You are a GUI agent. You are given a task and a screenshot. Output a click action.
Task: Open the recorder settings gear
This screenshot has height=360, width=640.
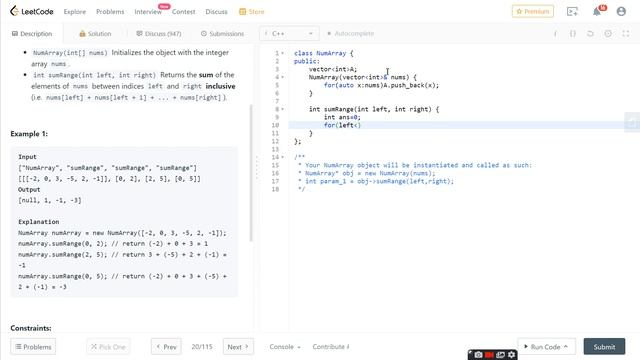coord(511,355)
